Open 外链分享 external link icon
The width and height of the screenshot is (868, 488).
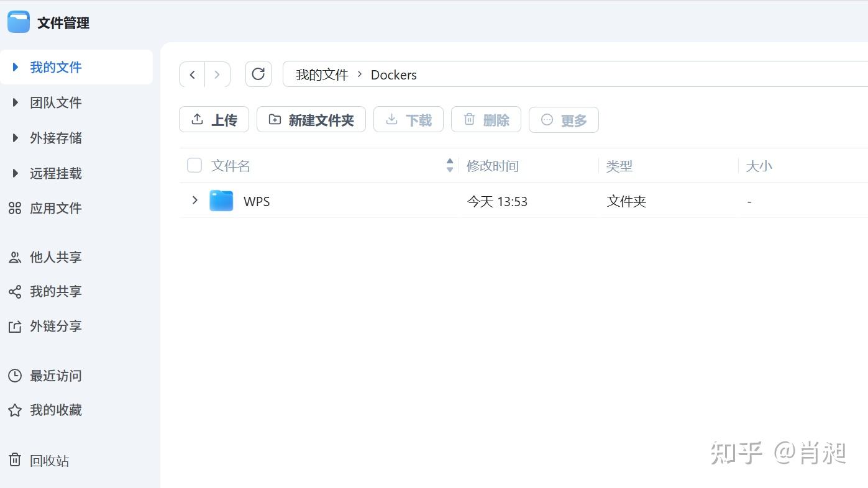pyautogui.click(x=15, y=327)
